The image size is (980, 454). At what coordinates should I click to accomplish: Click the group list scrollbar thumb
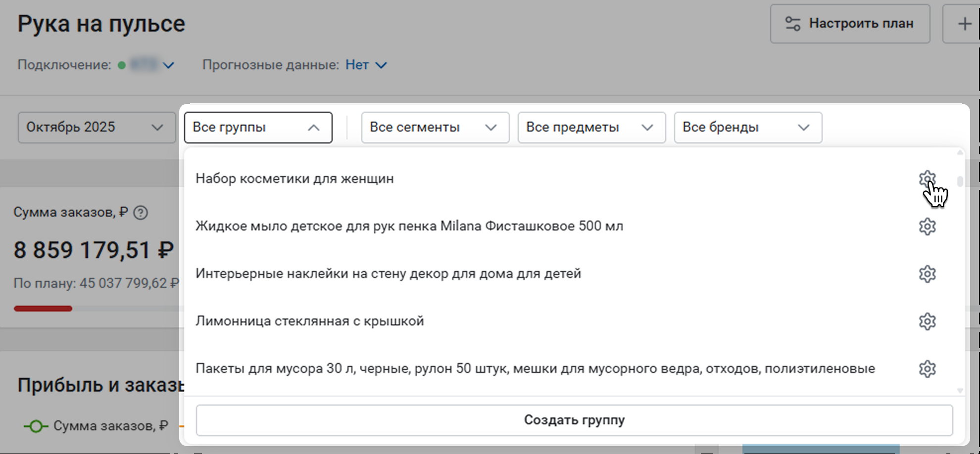[x=960, y=182]
